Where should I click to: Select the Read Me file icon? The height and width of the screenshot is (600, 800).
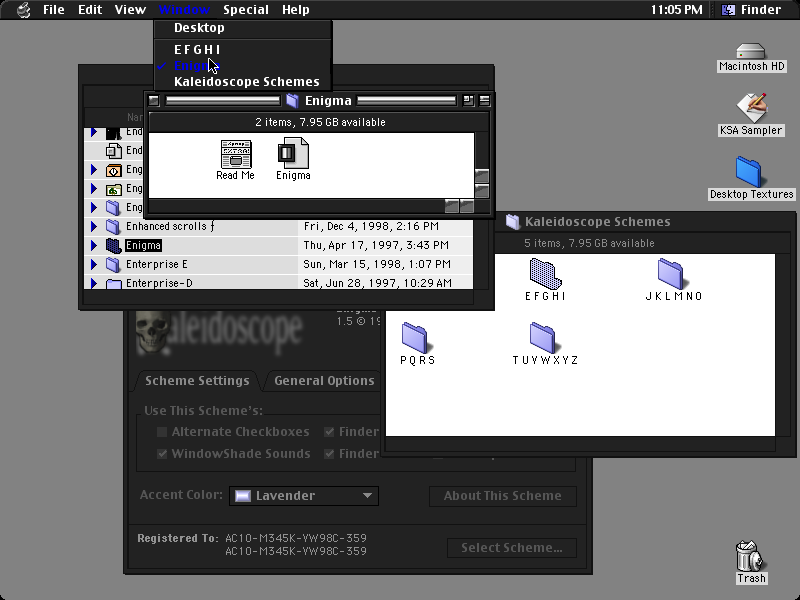click(236, 154)
